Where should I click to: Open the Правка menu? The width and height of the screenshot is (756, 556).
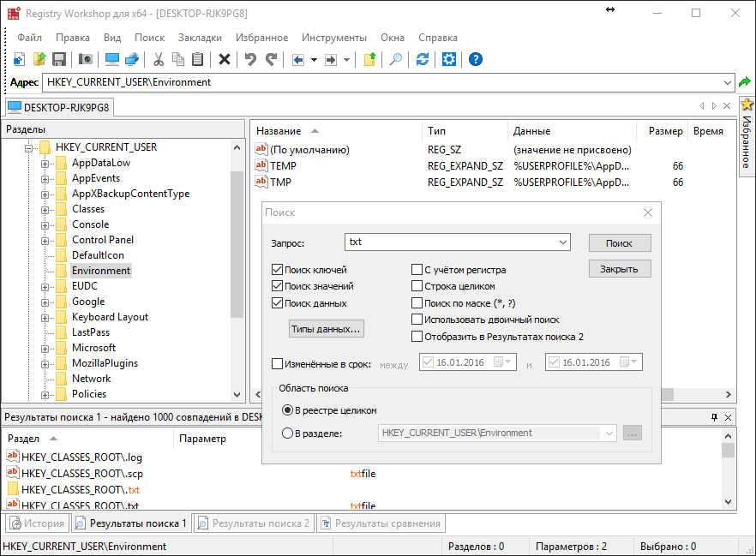coord(72,38)
